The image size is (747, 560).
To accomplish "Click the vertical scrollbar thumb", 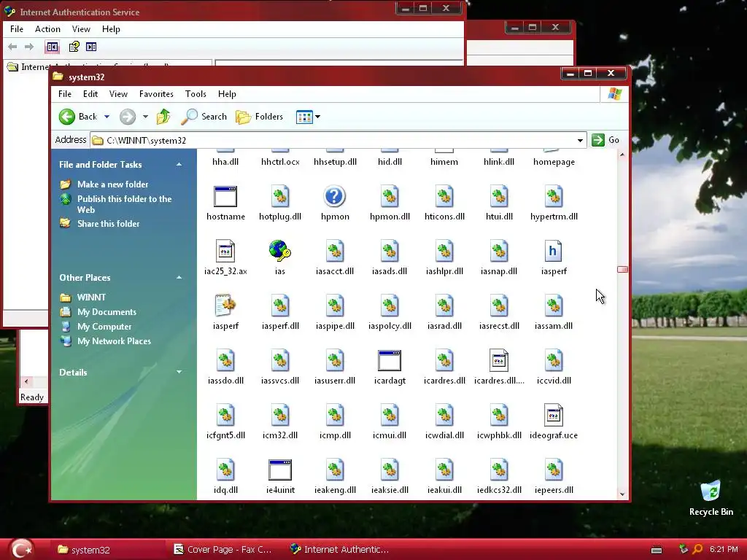I will [622, 270].
